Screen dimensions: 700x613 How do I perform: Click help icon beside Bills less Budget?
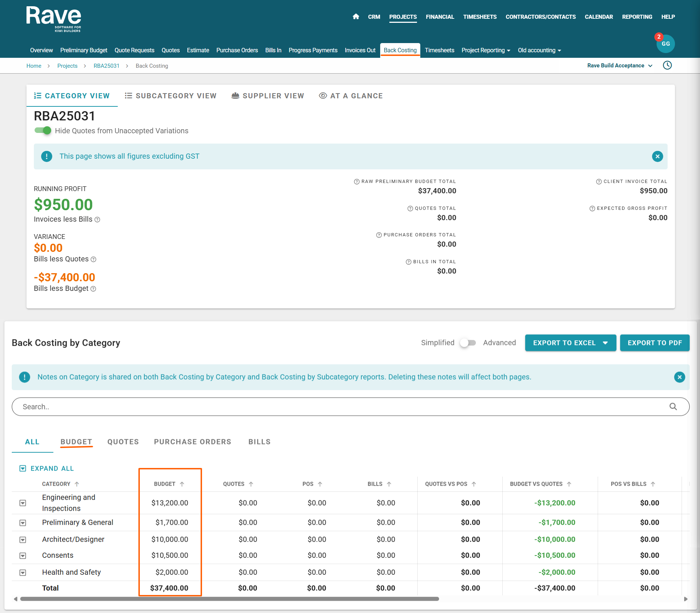click(x=93, y=289)
